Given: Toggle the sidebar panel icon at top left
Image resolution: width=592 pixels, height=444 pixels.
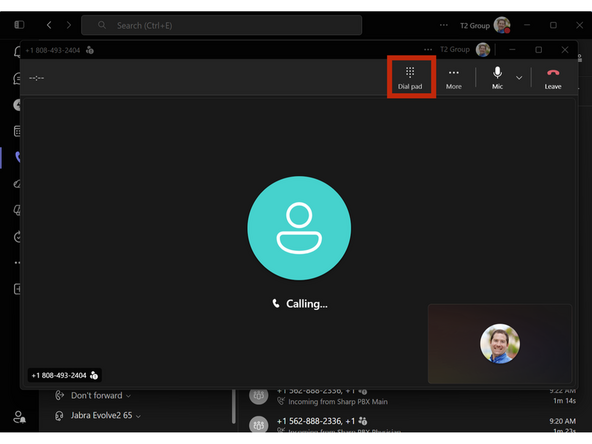Looking at the screenshot, I should (19, 25).
